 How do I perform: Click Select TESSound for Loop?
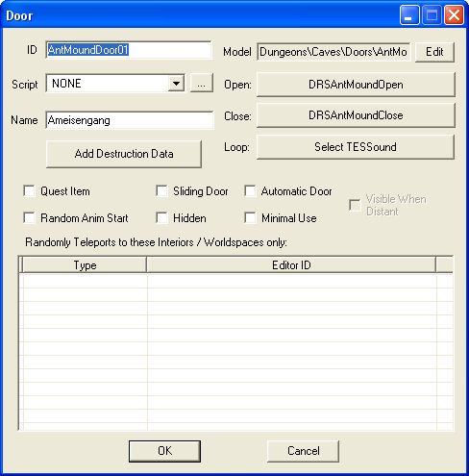(356, 147)
